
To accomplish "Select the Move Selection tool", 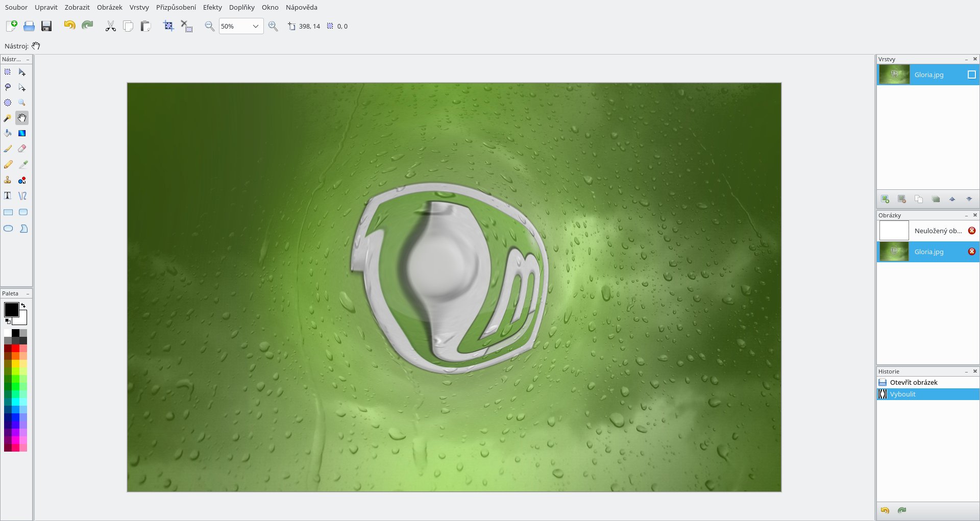I will tap(22, 88).
